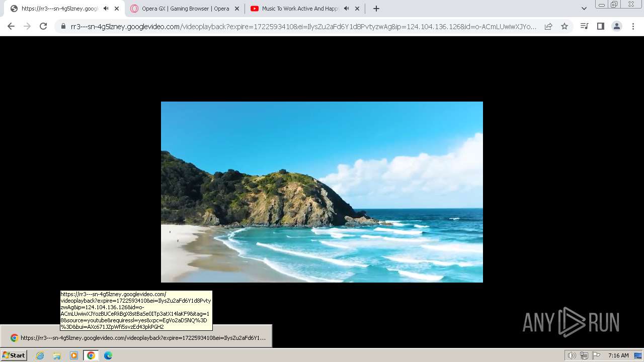Close the Music To Work YouTube tab
Image resolution: width=644 pixels, height=362 pixels.
pyautogui.click(x=357, y=9)
